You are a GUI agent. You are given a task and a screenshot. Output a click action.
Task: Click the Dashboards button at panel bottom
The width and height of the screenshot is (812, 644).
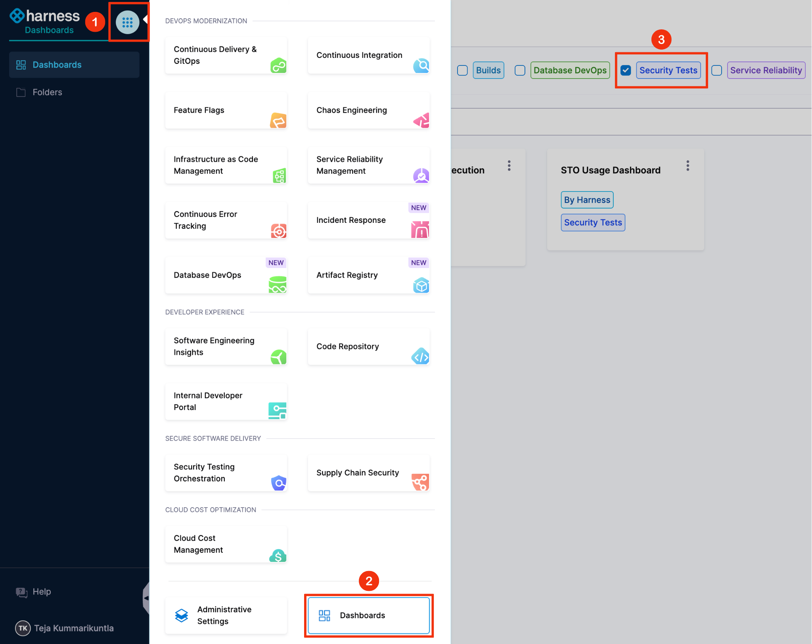[368, 615]
